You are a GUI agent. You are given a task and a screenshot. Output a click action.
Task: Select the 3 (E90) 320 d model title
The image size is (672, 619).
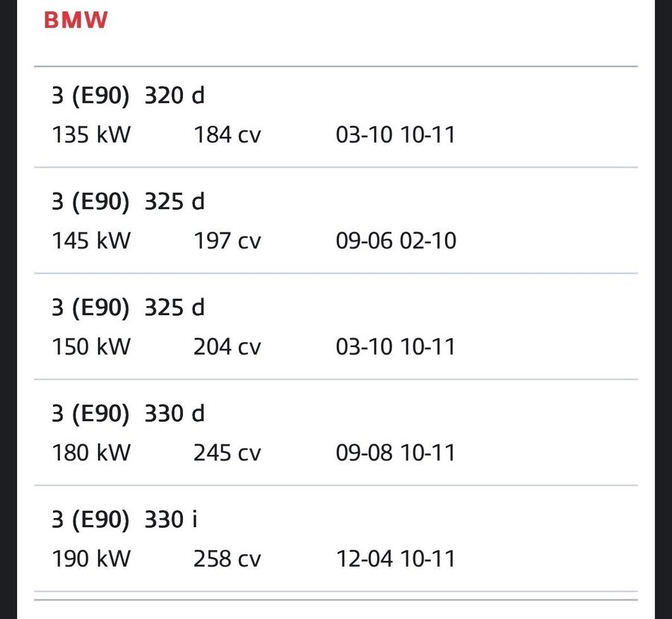(x=128, y=96)
